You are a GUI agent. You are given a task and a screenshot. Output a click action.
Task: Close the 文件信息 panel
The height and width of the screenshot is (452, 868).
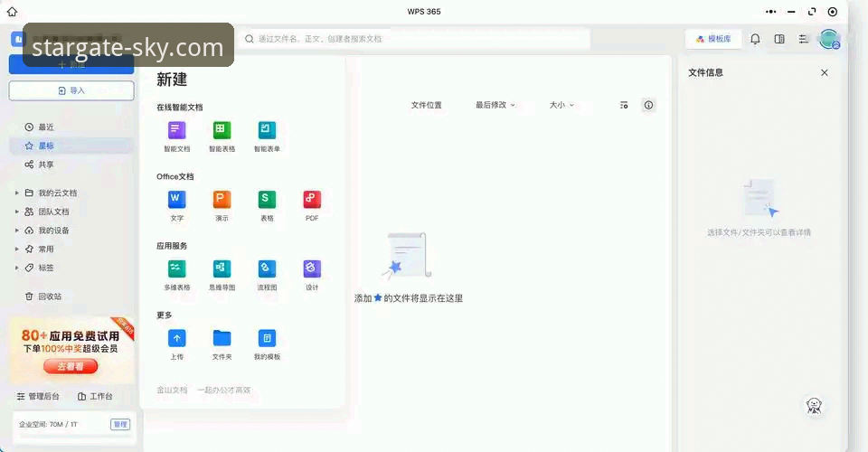coord(825,72)
